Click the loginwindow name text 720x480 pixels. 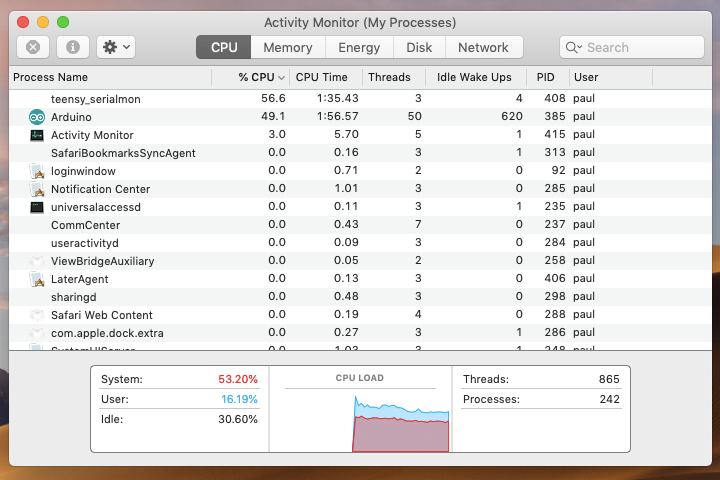(x=83, y=171)
